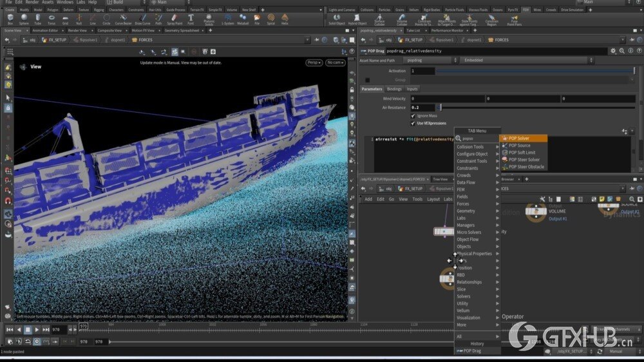The image size is (644, 362).
Task: Toggle the Ignore Mass checkbox
Action: tap(413, 115)
